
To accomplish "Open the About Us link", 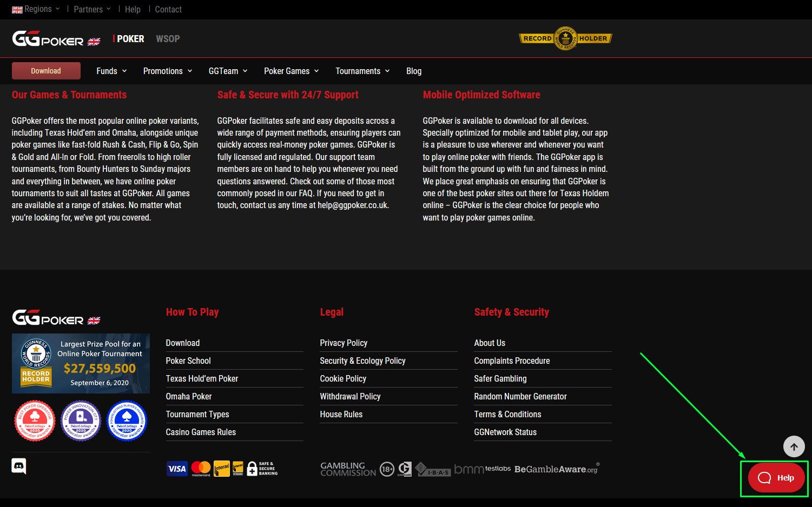I will (x=490, y=343).
